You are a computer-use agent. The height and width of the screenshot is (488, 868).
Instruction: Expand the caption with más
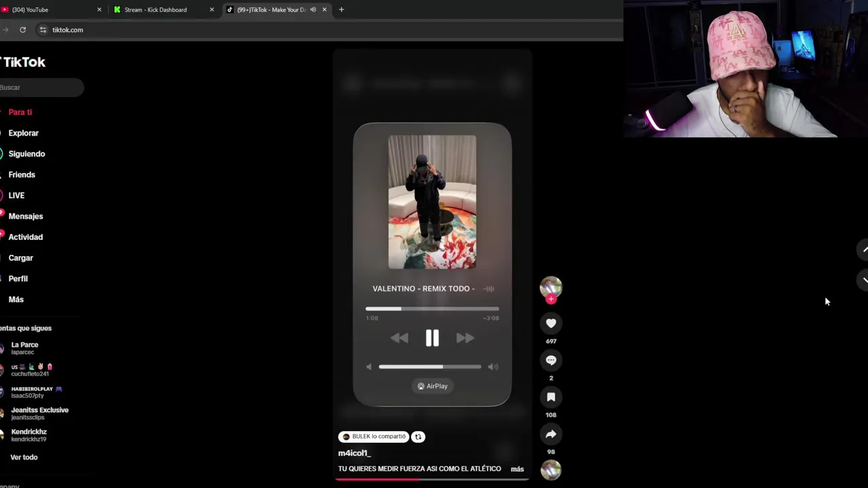pos(517,469)
